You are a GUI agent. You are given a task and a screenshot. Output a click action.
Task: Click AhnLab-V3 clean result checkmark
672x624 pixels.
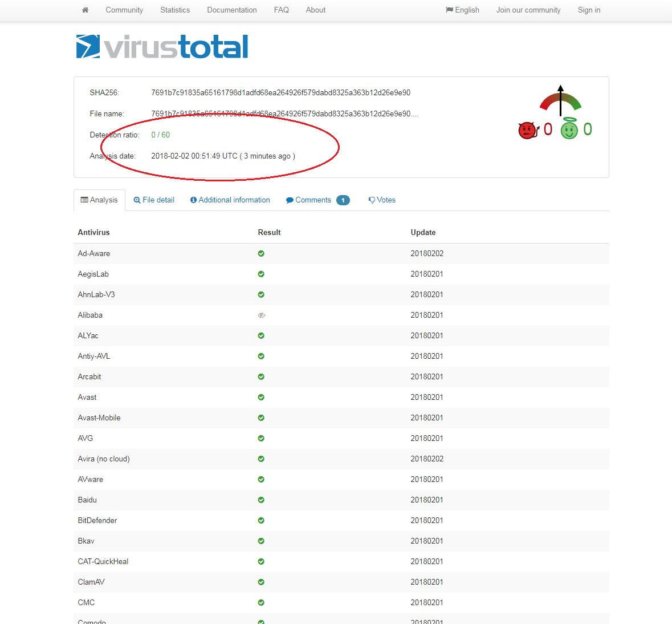pyautogui.click(x=261, y=295)
